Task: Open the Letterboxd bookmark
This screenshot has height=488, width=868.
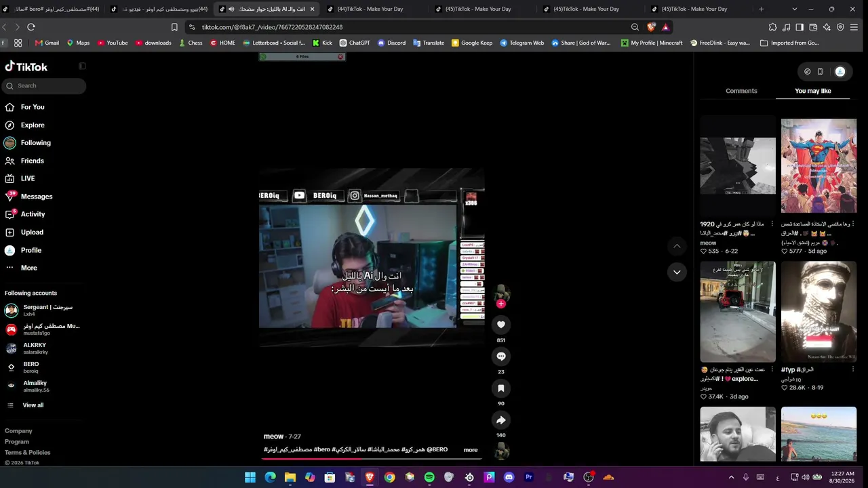Action: point(274,43)
